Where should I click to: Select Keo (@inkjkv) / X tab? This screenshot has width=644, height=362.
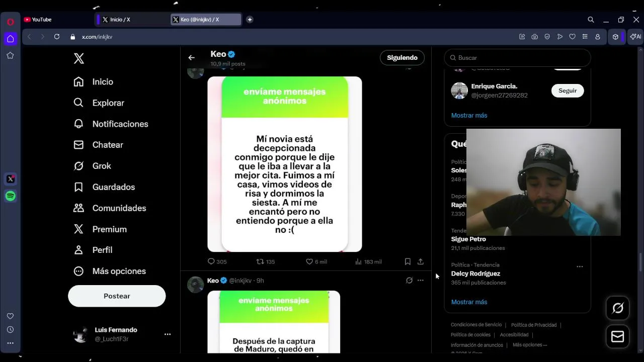[206, 20]
